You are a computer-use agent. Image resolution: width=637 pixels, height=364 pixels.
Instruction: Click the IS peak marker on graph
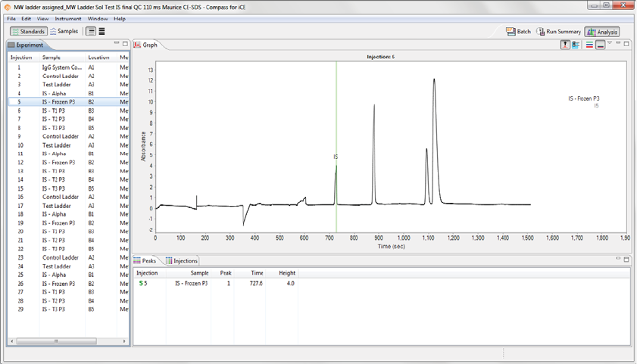[x=336, y=157]
